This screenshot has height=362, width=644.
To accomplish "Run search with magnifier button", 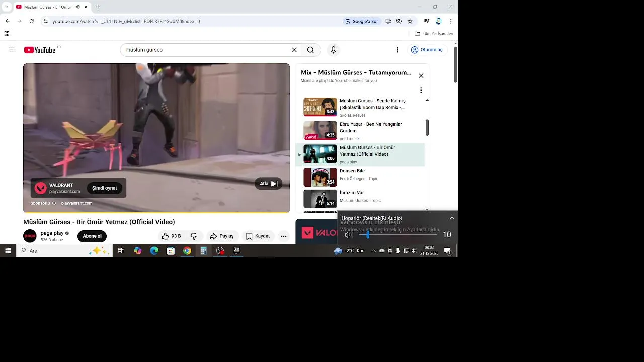I will (x=310, y=50).
